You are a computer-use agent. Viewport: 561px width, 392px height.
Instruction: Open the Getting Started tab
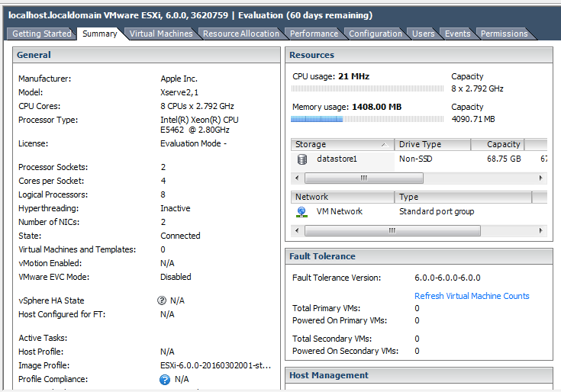click(41, 34)
